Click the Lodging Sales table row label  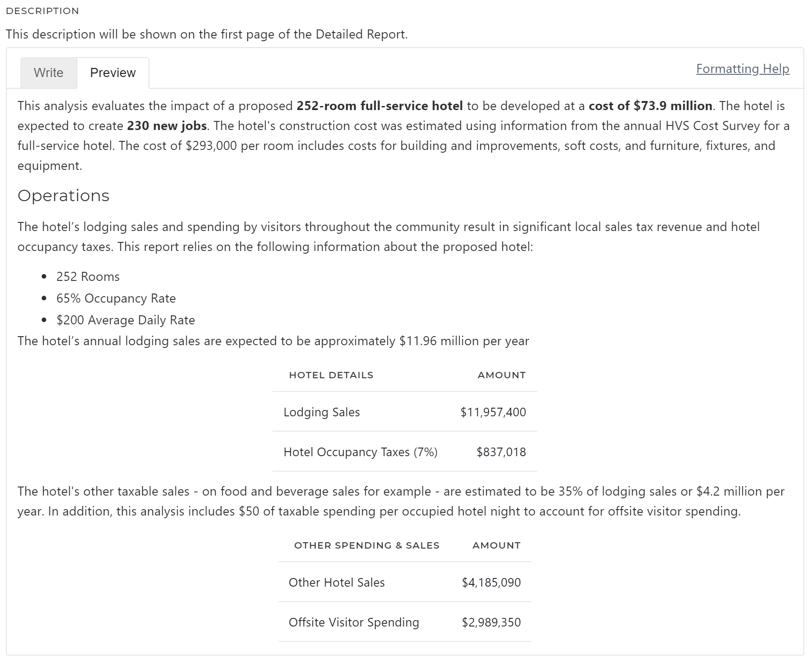(322, 412)
